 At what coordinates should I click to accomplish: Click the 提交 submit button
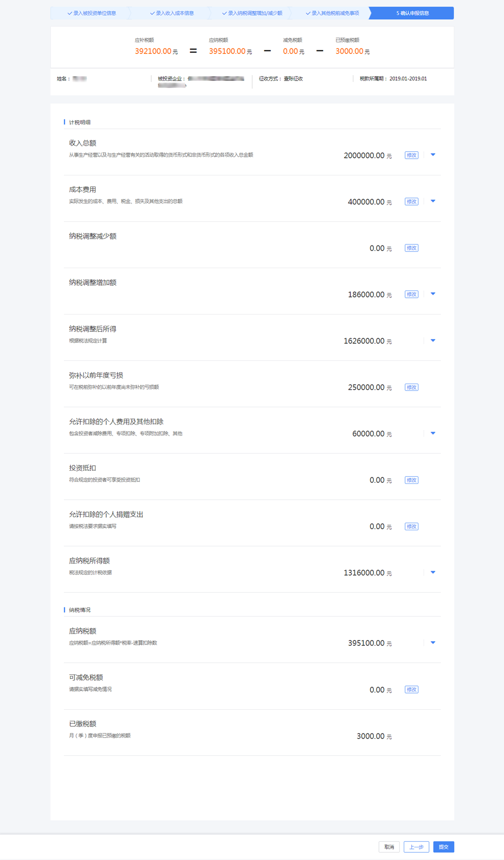[444, 847]
